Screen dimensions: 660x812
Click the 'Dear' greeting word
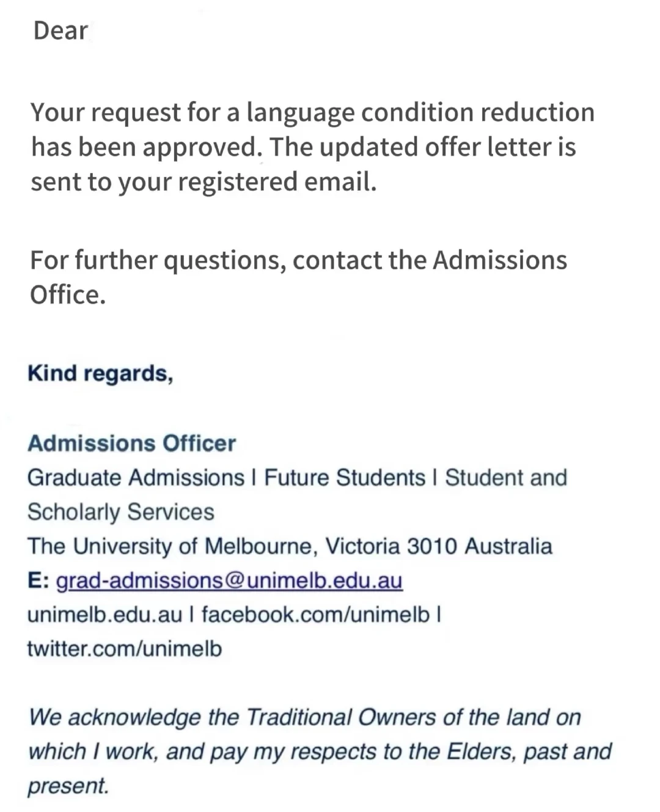61,31
